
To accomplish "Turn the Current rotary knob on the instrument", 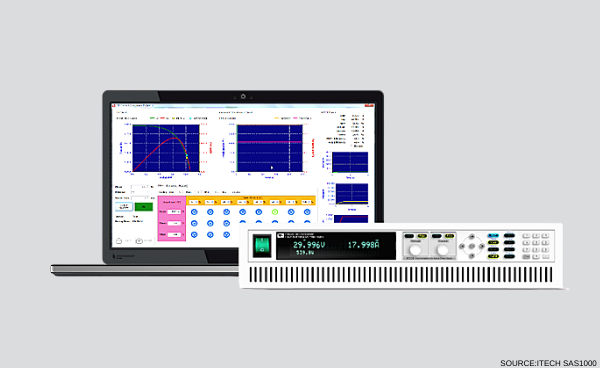I will coord(443,250).
